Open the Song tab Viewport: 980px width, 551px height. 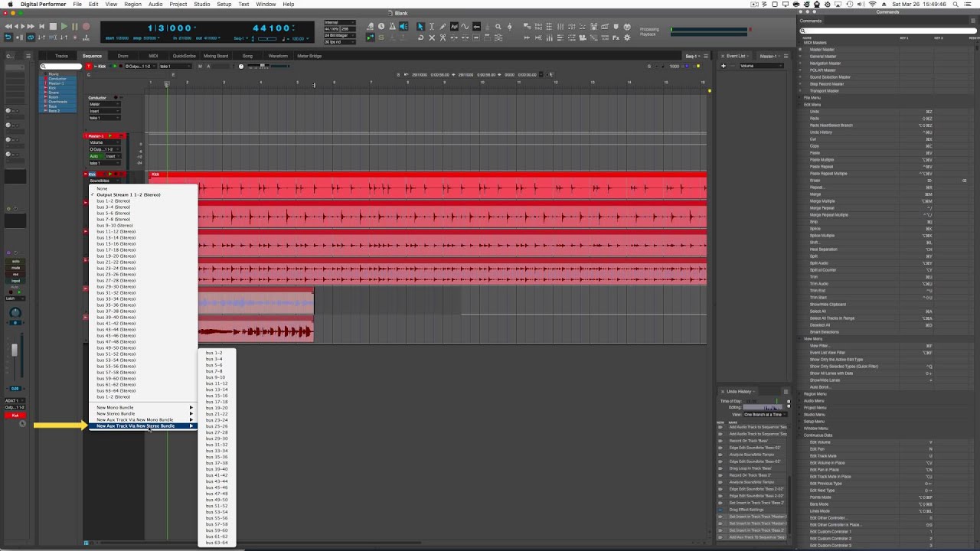point(247,56)
